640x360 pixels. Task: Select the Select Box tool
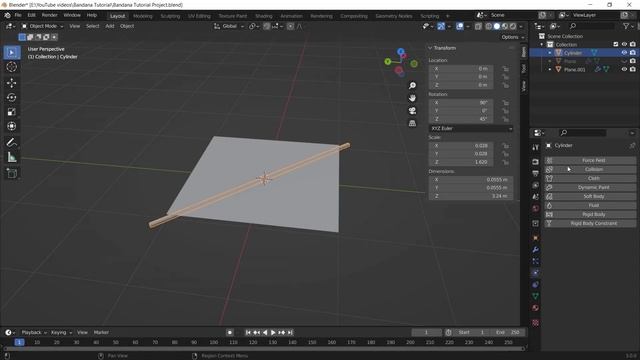(x=11, y=53)
